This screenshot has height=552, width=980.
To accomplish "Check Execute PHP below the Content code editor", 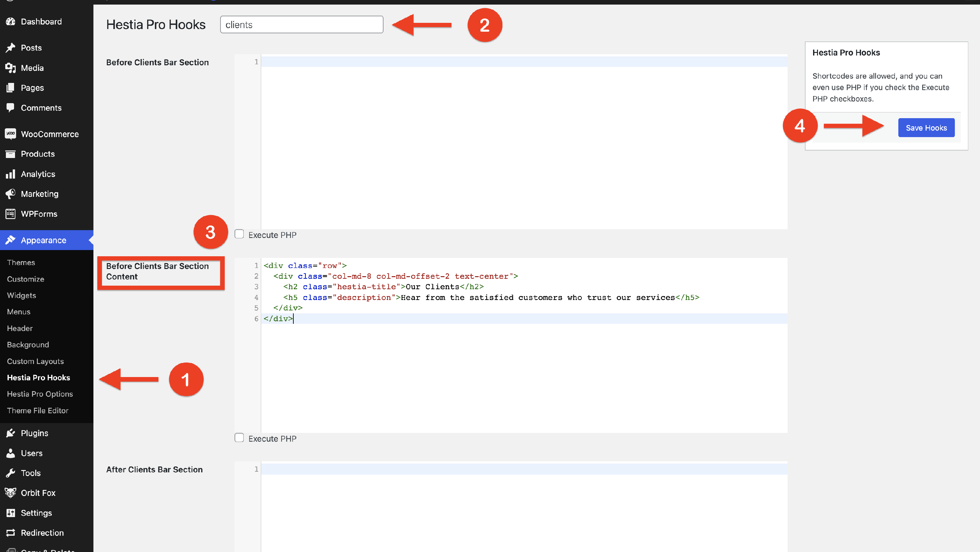I will [239, 438].
